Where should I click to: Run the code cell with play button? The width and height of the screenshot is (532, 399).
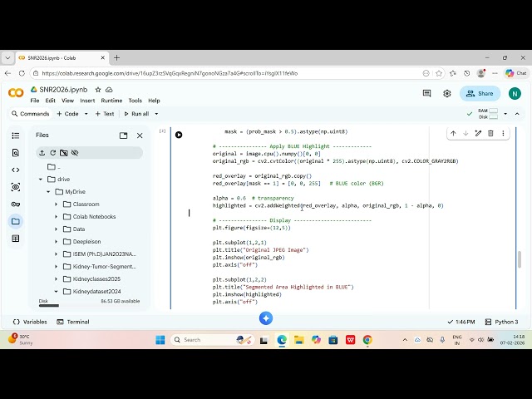coord(178,135)
